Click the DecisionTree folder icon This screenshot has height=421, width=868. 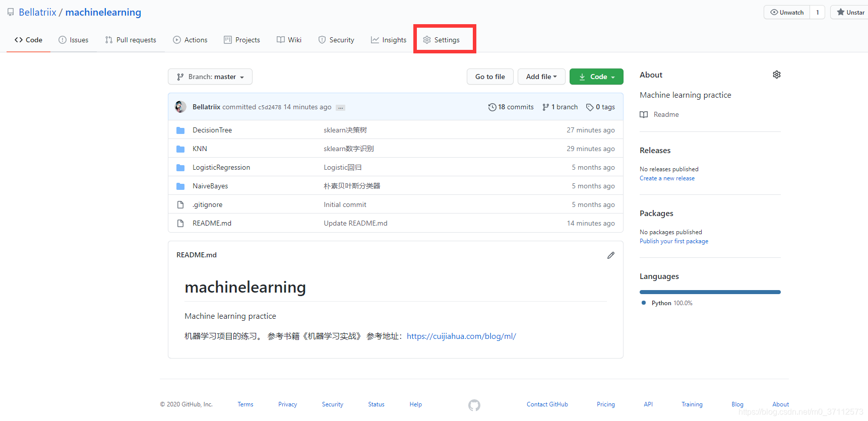(180, 130)
